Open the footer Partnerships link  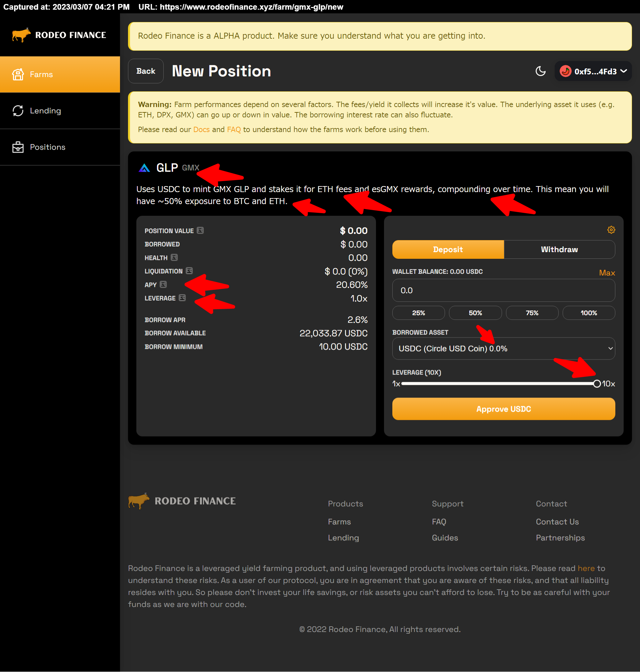point(560,538)
